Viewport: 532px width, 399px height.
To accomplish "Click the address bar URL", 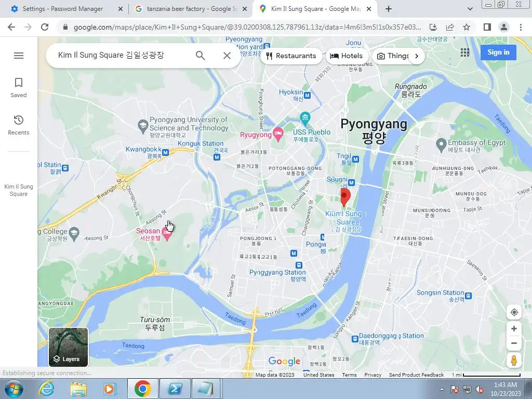I will [x=247, y=27].
